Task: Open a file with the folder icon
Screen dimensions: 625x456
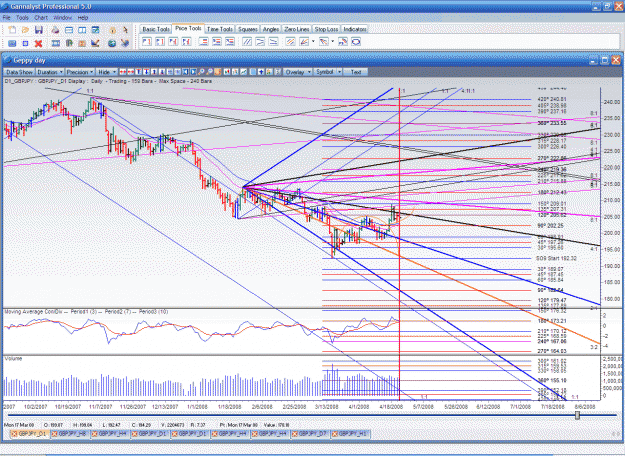Action: pos(26,30)
